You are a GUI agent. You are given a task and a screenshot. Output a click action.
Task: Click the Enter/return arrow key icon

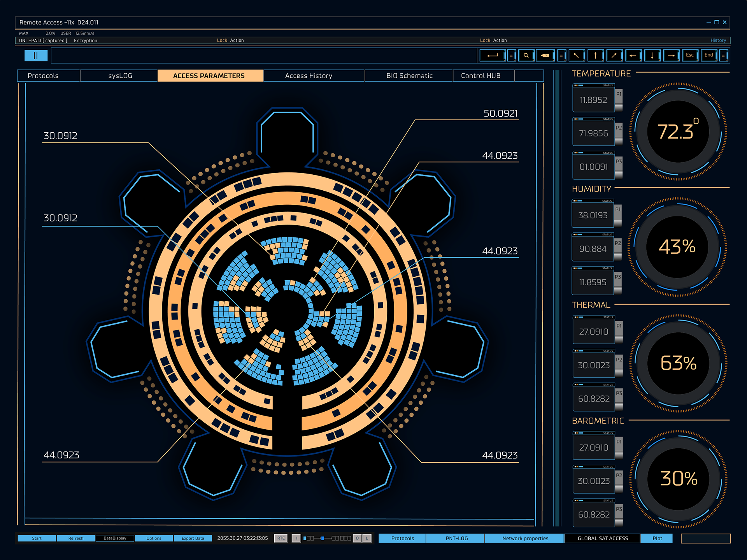(493, 56)
